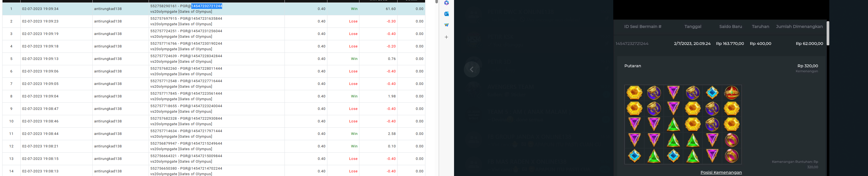Open the Posisi Kemenangan link
This screenshot has width=868, height=176.
tap(721, 172)
